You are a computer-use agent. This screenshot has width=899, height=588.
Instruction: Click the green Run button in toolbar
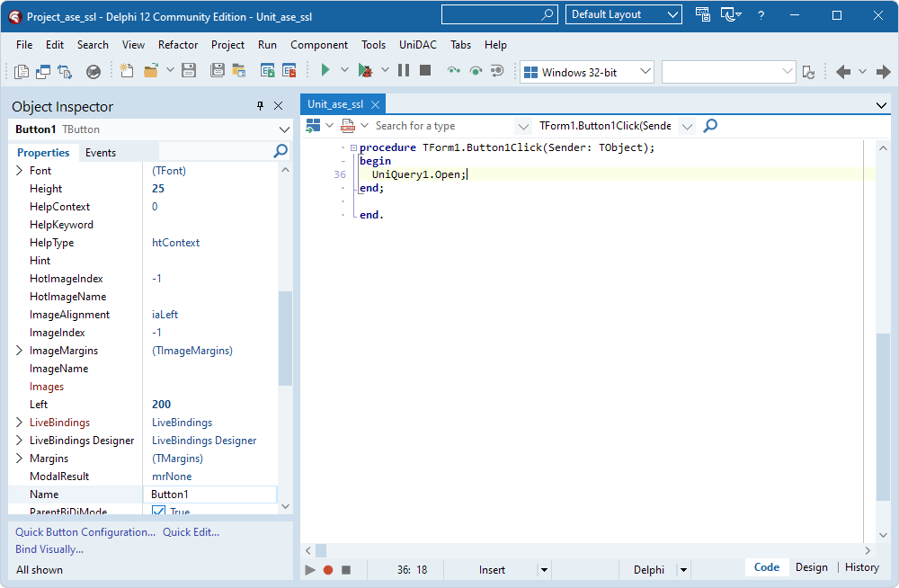pyautogui.click(x=325, y=71)
